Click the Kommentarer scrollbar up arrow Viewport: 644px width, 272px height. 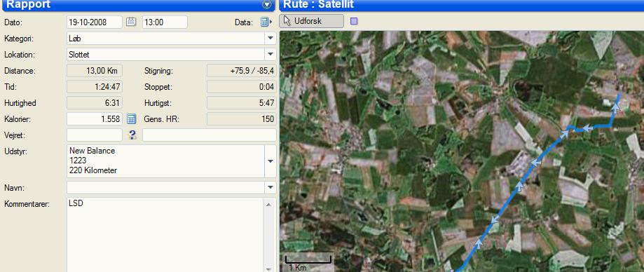(268, 204)
